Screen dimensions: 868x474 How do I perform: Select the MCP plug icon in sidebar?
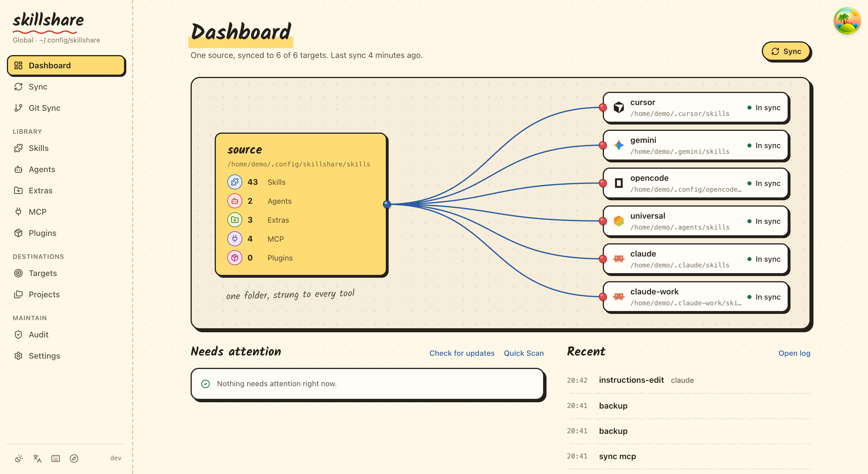19,211
